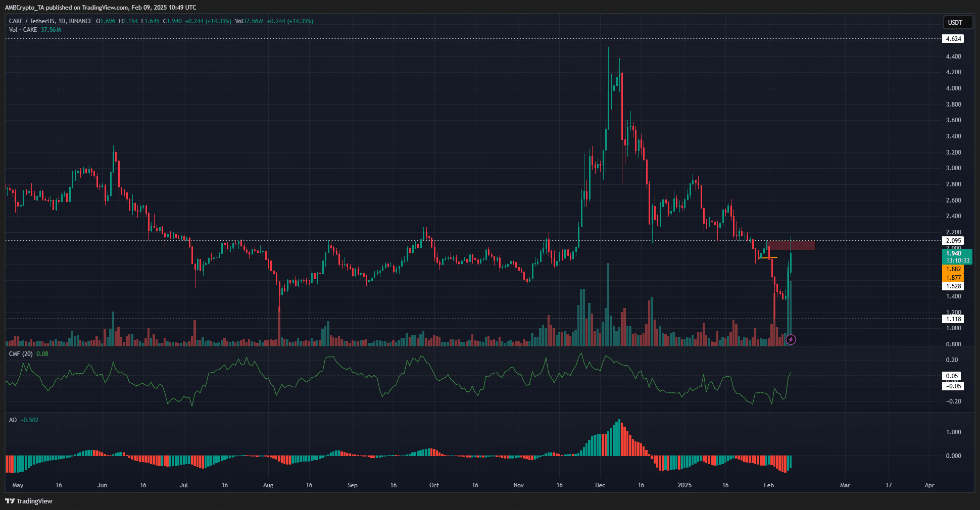Click the Feb label on time axis

(769, 485)
